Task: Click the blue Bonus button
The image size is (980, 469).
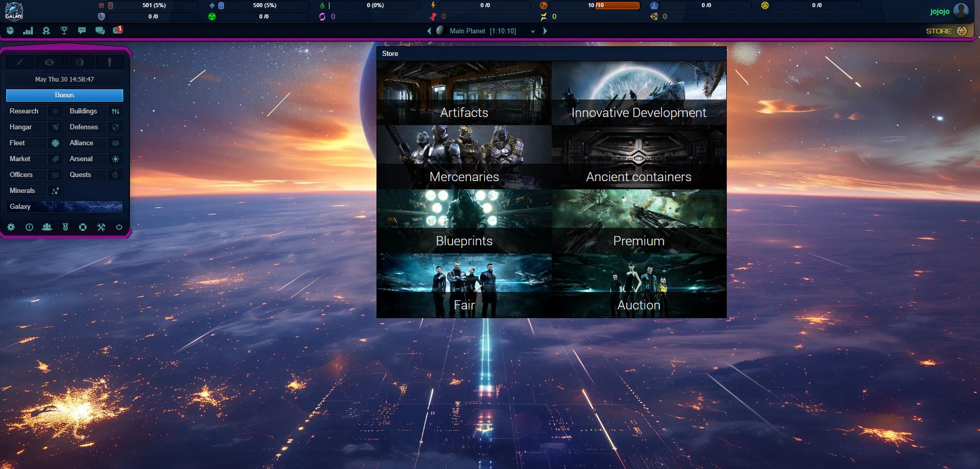Action: coord(64,95)
